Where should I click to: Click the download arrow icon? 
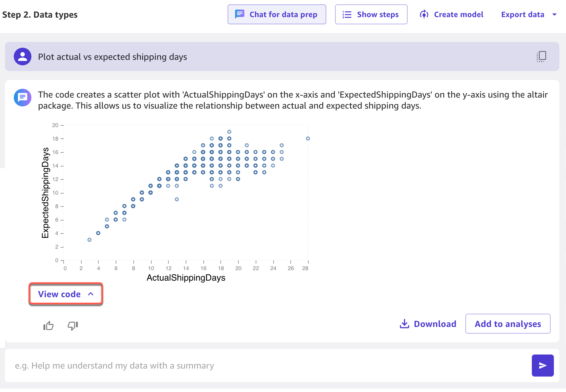(x=404, y=324)
